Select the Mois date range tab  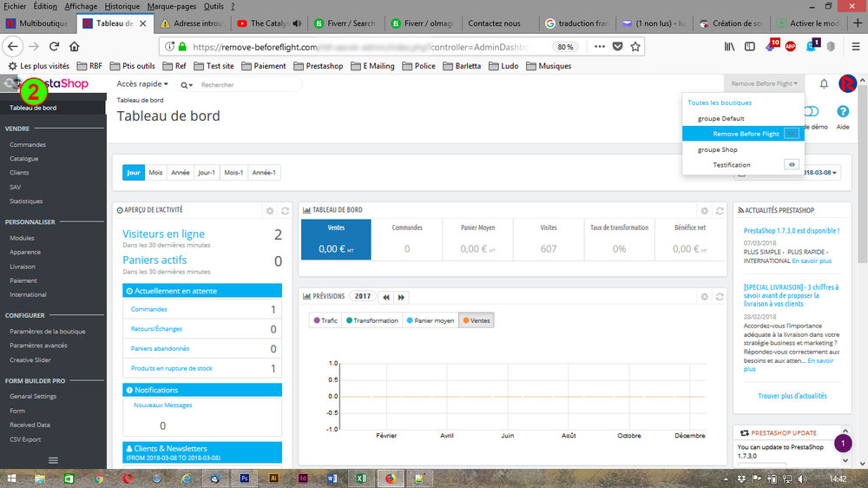(155, 173)
